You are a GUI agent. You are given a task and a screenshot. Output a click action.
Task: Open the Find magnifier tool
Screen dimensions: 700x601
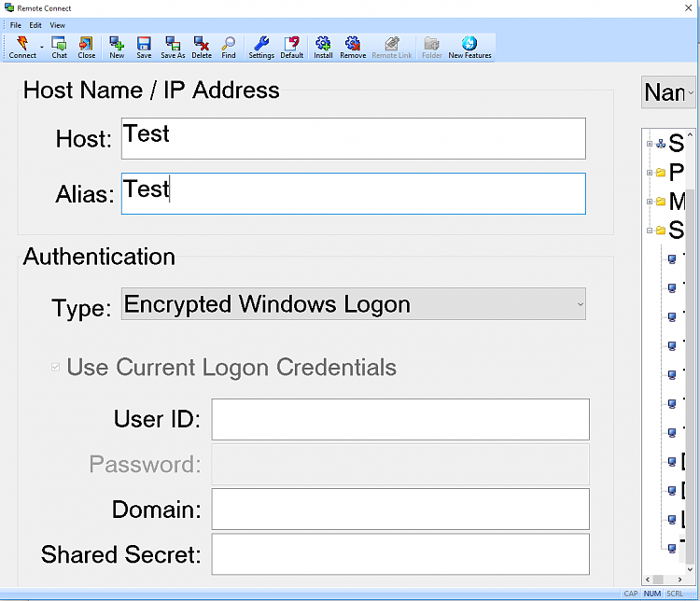(229, 44)
